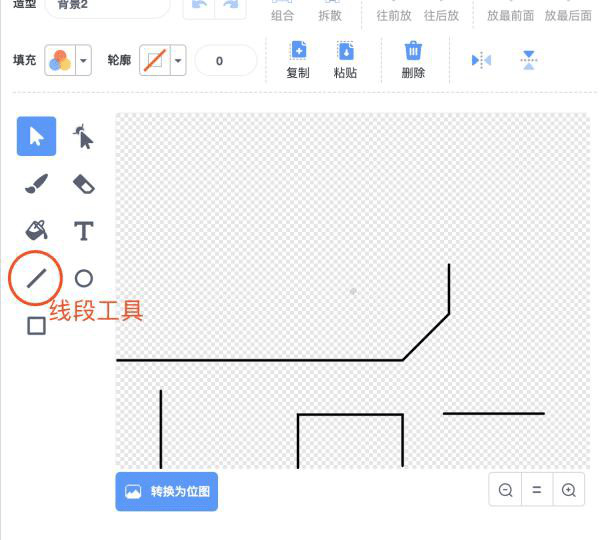Screen dimensions: 600x540
Task: Click 往前放 bring forward
Action: pyautogui.click(x=394, y=10)
